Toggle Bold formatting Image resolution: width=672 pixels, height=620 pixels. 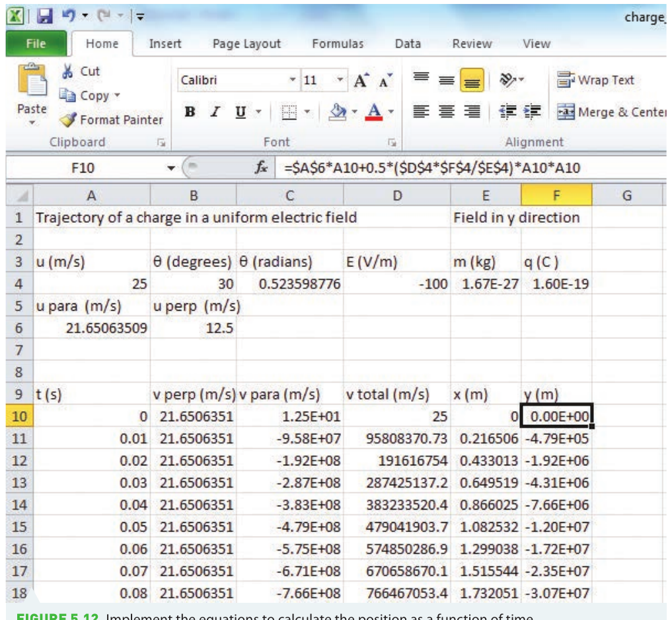pos(190,112)
